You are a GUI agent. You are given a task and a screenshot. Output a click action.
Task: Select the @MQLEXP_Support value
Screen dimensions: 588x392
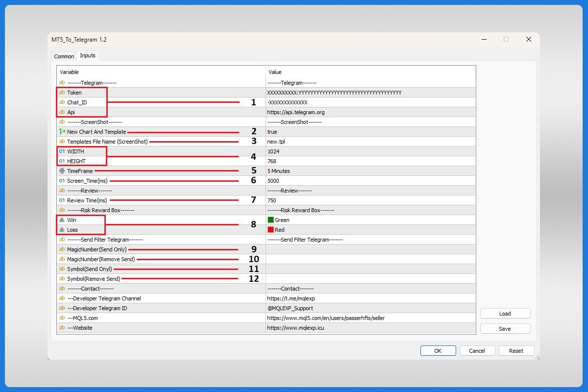pyautogui.click(x=290, y=308)
